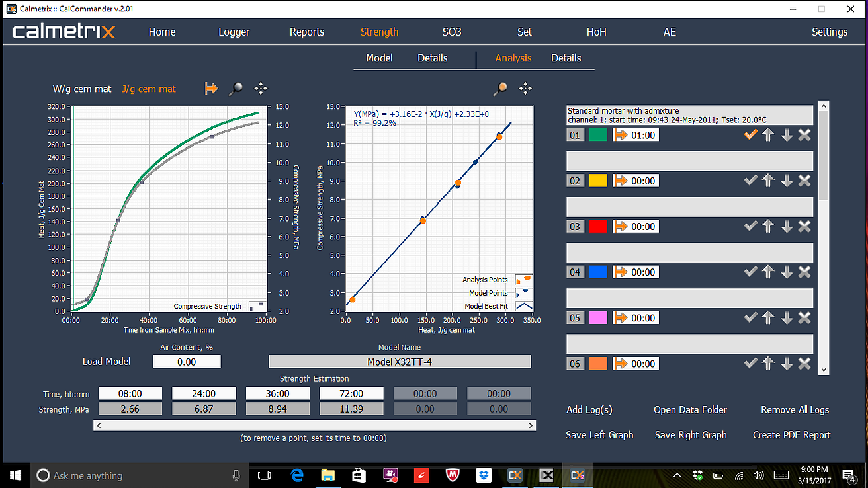
Task: Click the time offset arrow for log 04
Action: [621, 272]
